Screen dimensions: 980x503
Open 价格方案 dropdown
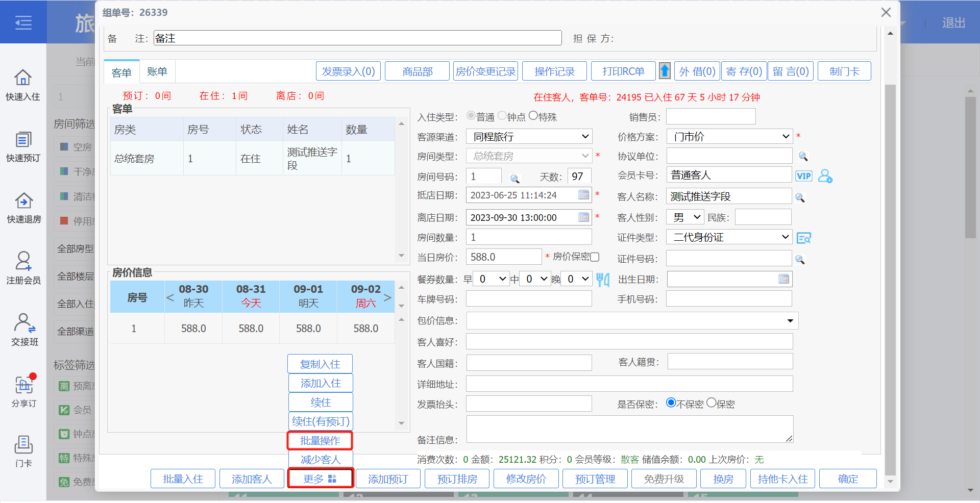click(729, 136)
